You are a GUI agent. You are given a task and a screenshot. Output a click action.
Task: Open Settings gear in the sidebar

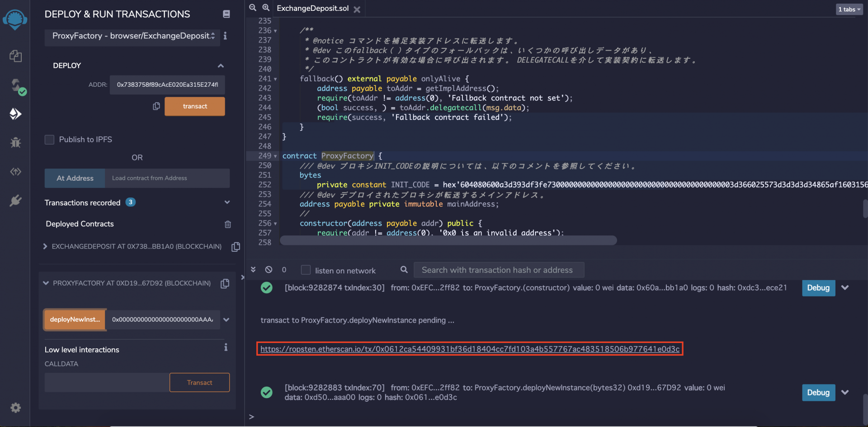coord(15,408)
